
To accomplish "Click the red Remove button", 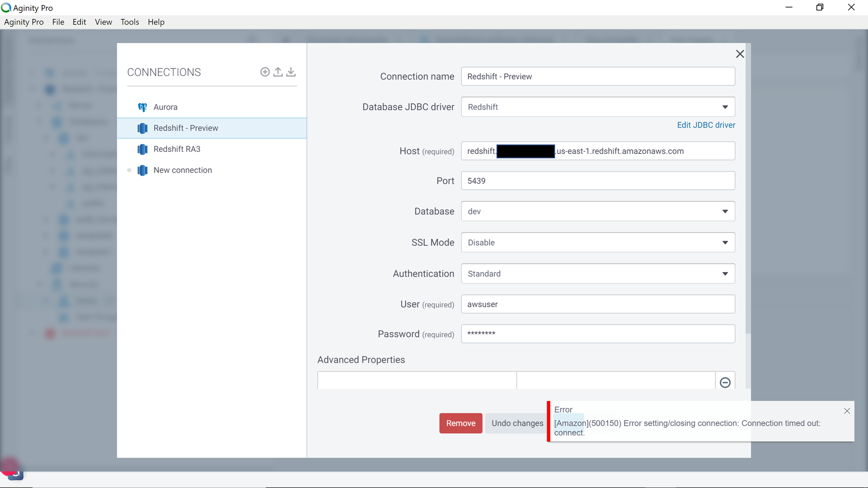I will [x=460, y=423].
